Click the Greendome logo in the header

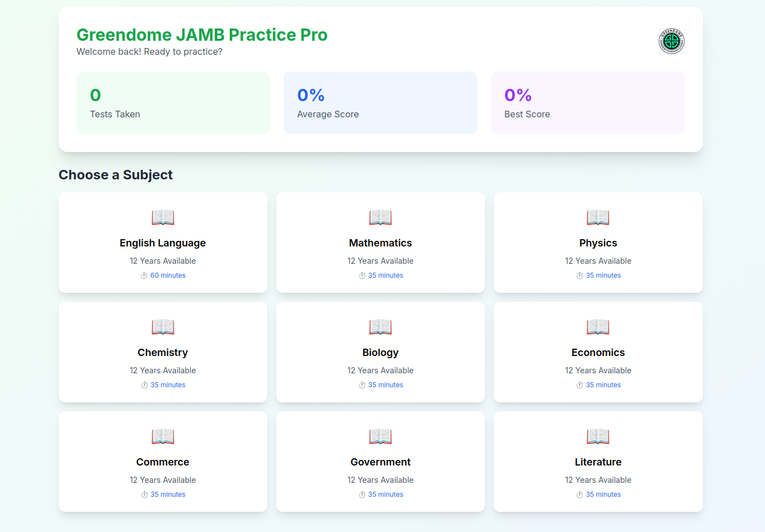click(x=671, y=41)
